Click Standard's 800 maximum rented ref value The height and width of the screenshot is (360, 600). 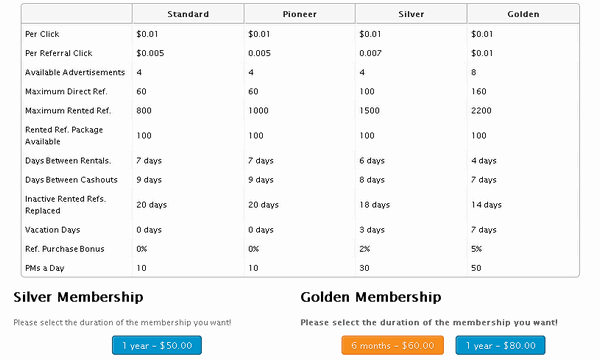click(x=144, y=111)
